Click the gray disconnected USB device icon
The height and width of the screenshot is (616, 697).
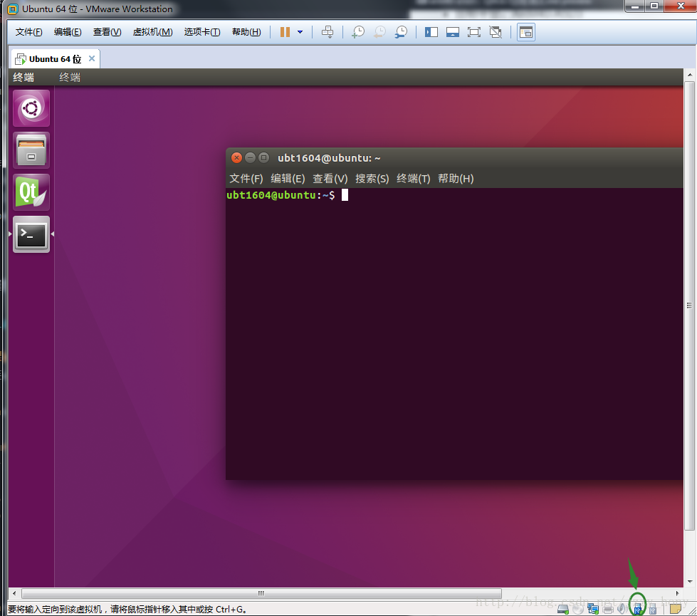point(653,609)
